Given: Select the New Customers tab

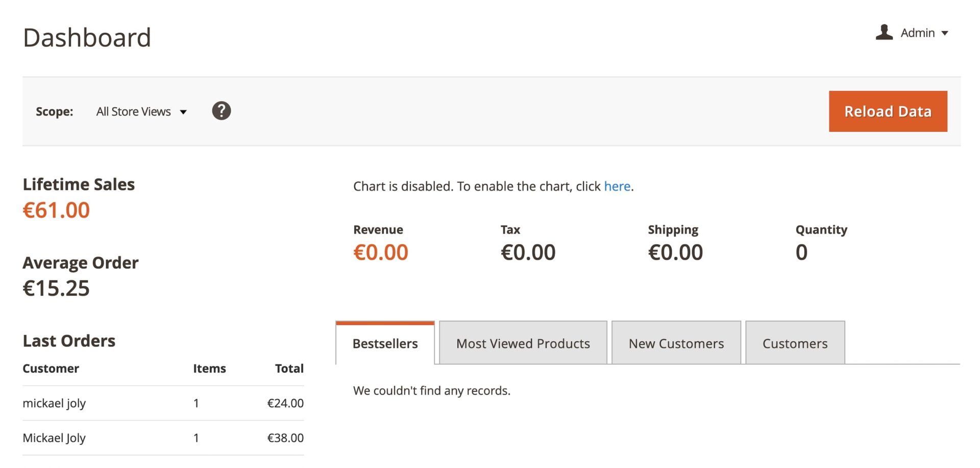Looking at the screenshot, I should 676,343.
